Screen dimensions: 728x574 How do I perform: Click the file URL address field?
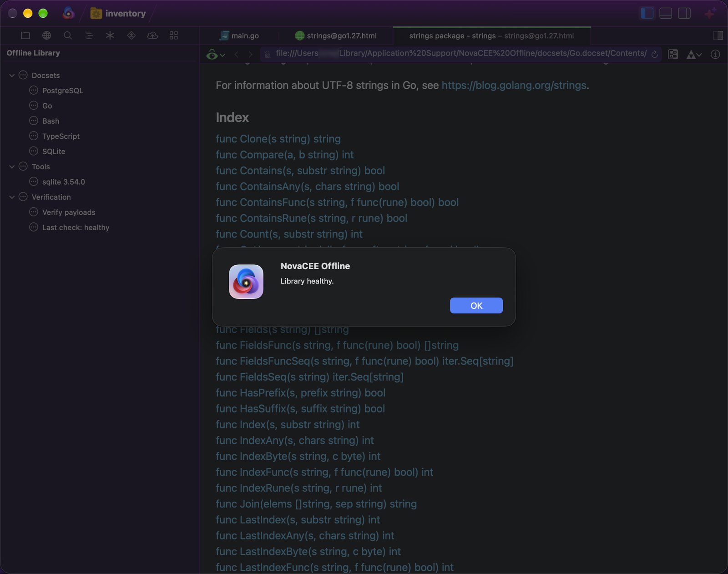point(460,54)
